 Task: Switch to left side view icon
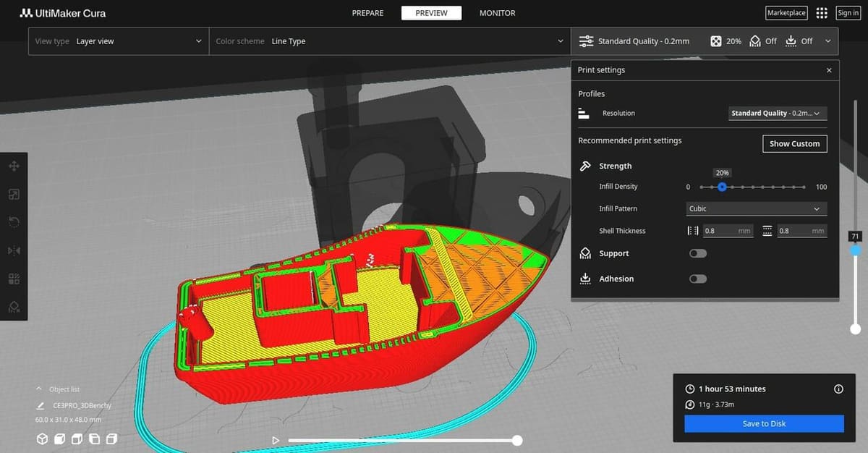94,439
